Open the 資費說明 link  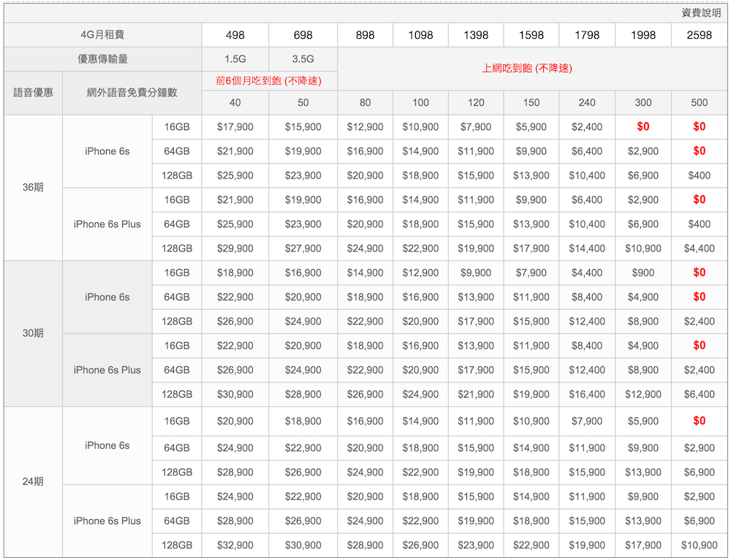(700, 12)
